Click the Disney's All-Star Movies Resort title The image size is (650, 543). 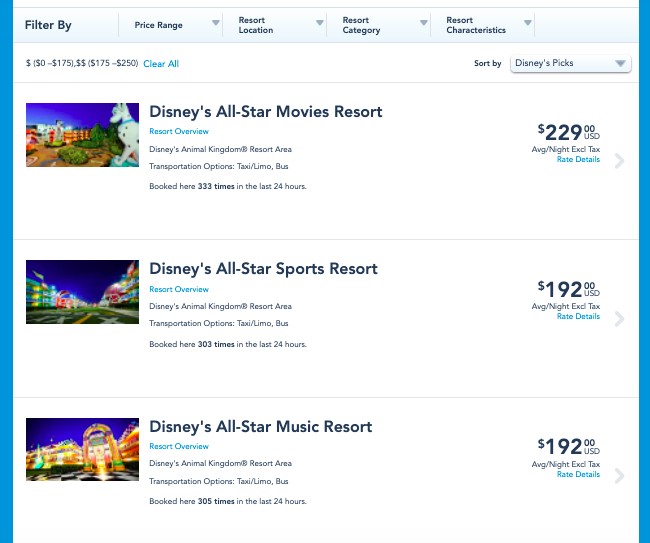pyautogui.click(x=265, y=112)
